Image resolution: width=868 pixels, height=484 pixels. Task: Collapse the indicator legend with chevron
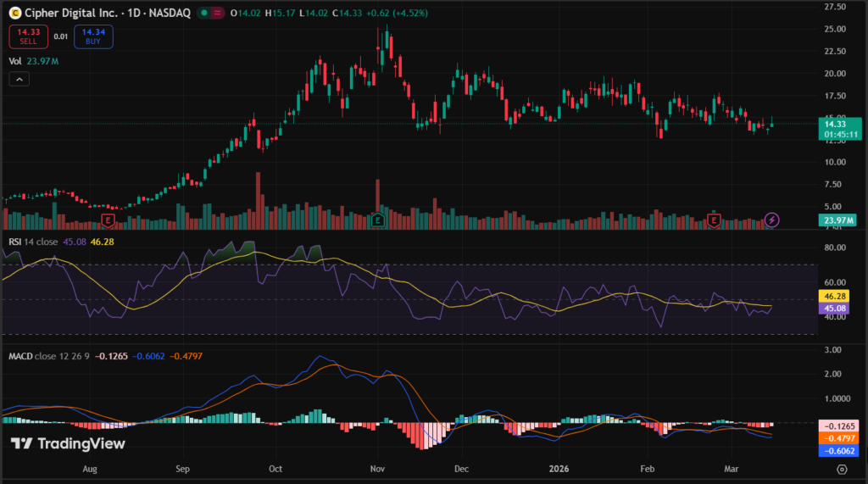pyautogui.click(x=20, y=79)
